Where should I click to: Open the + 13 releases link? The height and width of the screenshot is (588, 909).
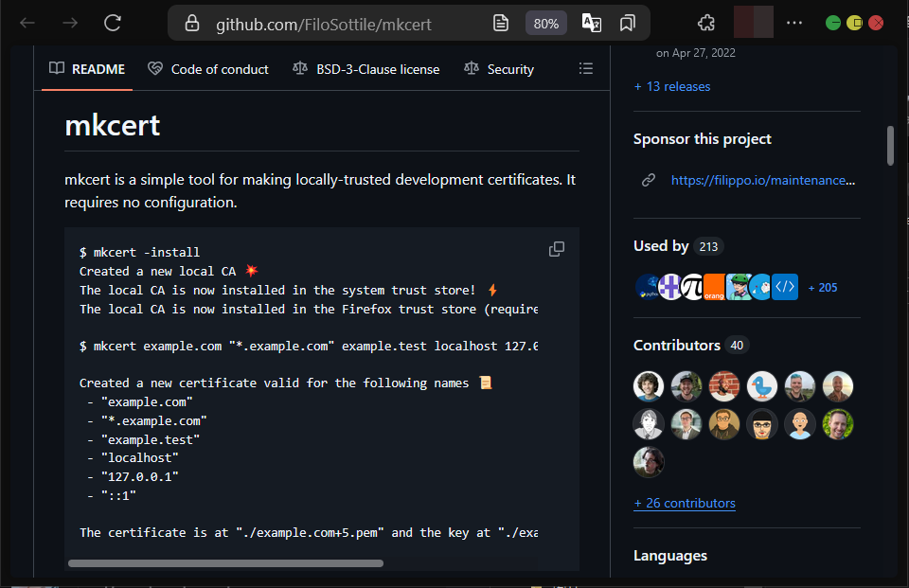click(x=672, y=86)
